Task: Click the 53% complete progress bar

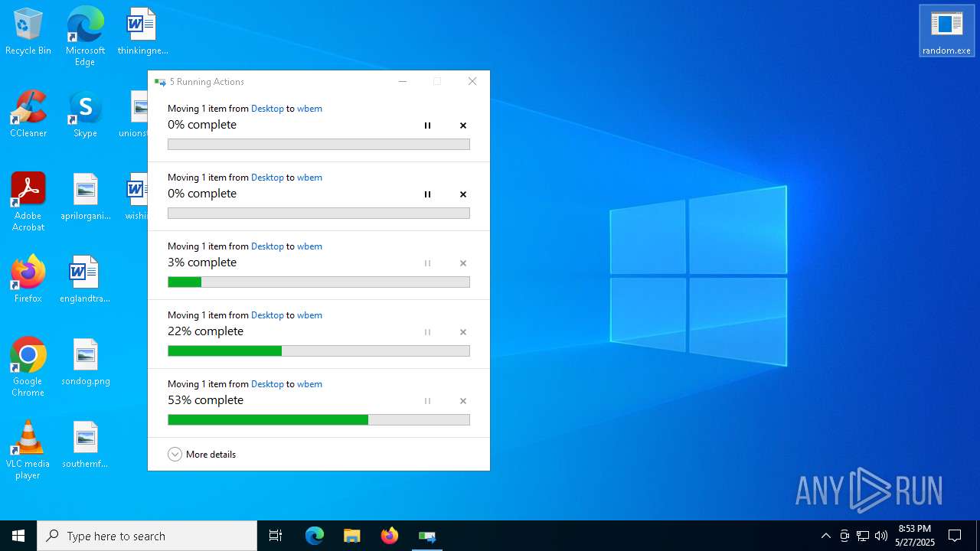Action: [318, 419]
